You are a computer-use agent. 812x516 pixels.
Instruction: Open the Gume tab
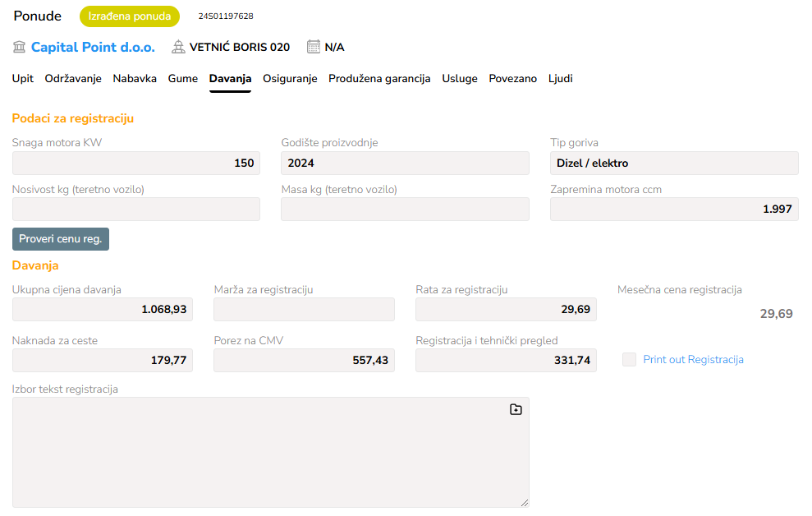tap(183, 79)
